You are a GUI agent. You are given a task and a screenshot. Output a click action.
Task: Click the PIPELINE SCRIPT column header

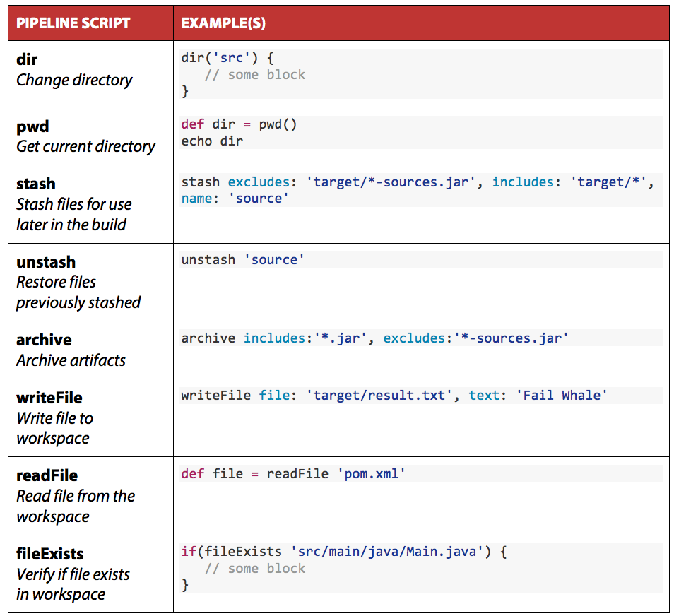pos(73,23)
